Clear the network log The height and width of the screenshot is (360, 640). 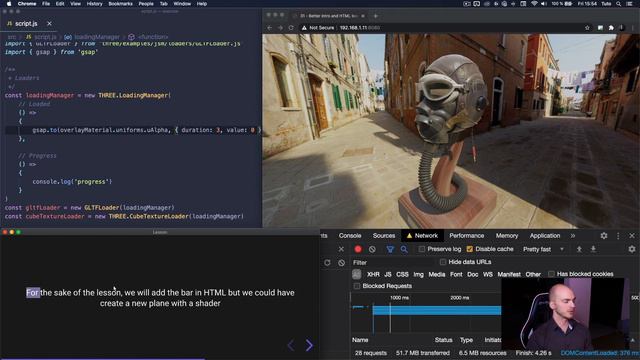coord(372,249)
